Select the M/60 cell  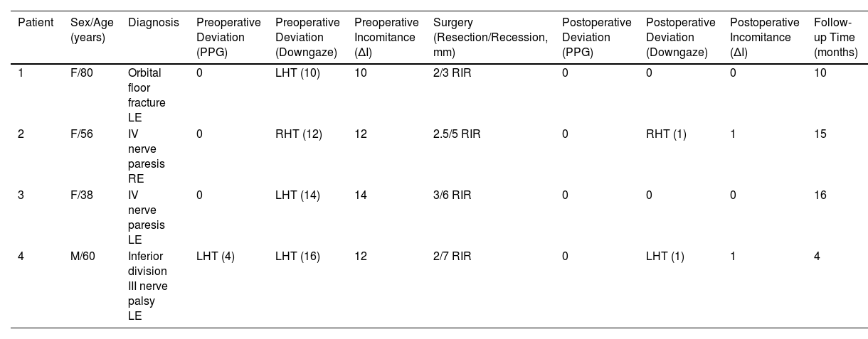[83, 257]
